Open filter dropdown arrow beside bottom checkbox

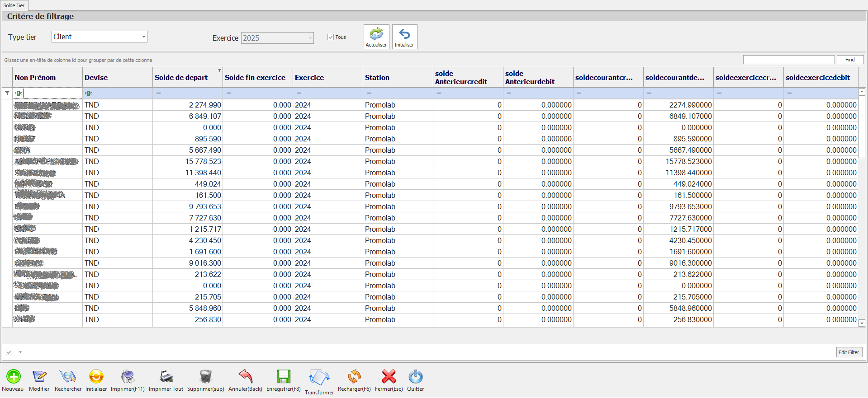pyautogui.click(x=20, y=352)
